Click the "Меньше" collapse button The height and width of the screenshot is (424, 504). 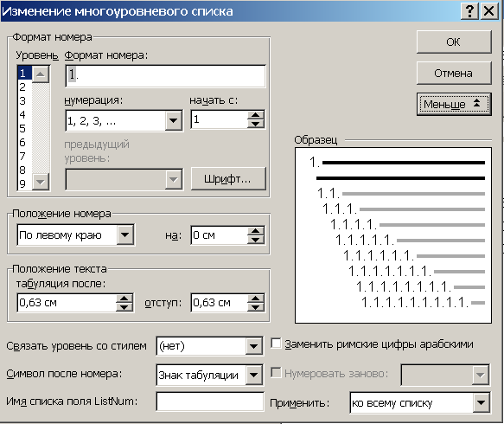454,104
